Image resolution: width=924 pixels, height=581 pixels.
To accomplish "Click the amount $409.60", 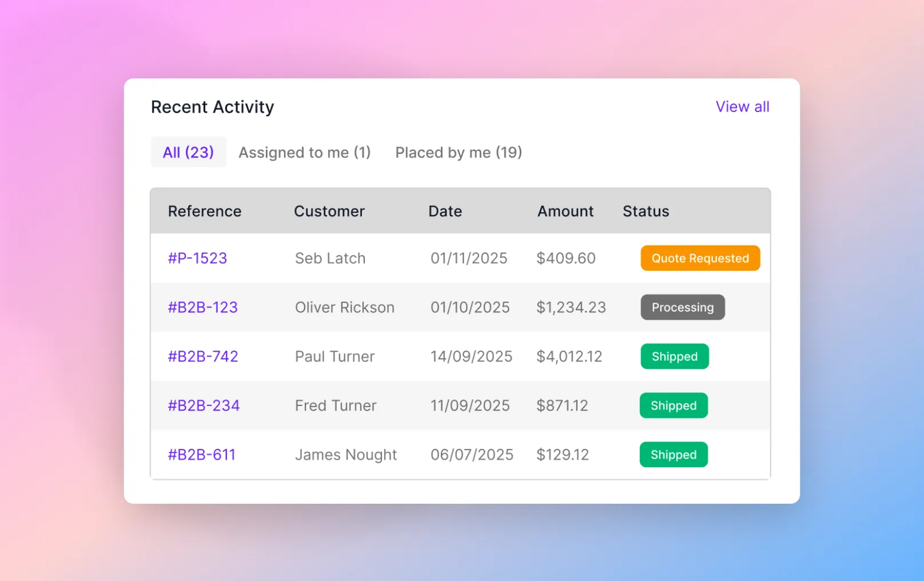I will pos(566,258).
